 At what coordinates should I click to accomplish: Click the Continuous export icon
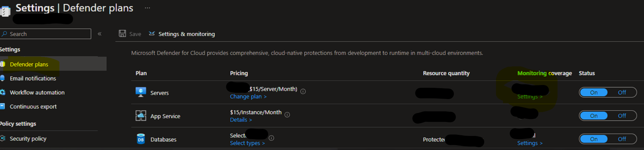2,106
